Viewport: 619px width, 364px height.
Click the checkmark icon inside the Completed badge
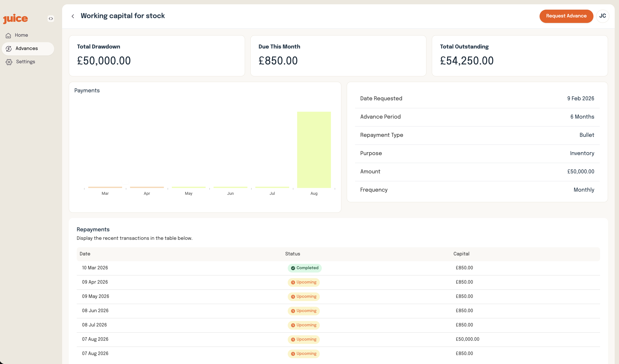[x=293, y=268]
